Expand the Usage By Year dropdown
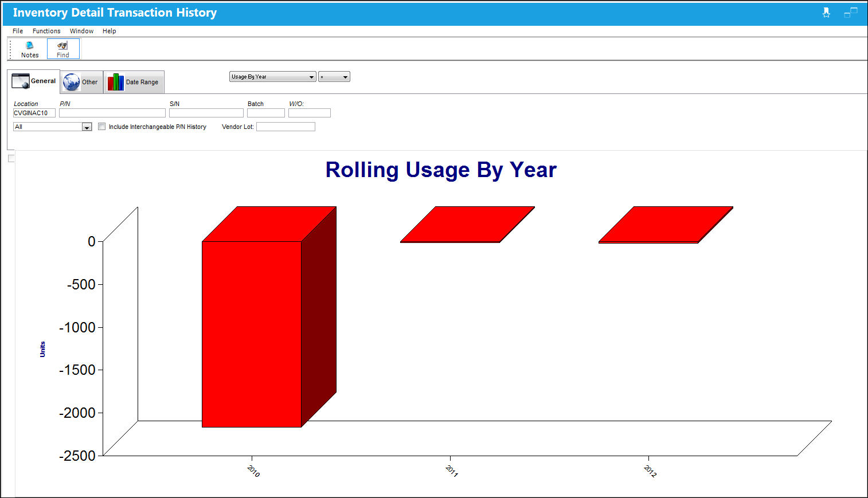 273,77
